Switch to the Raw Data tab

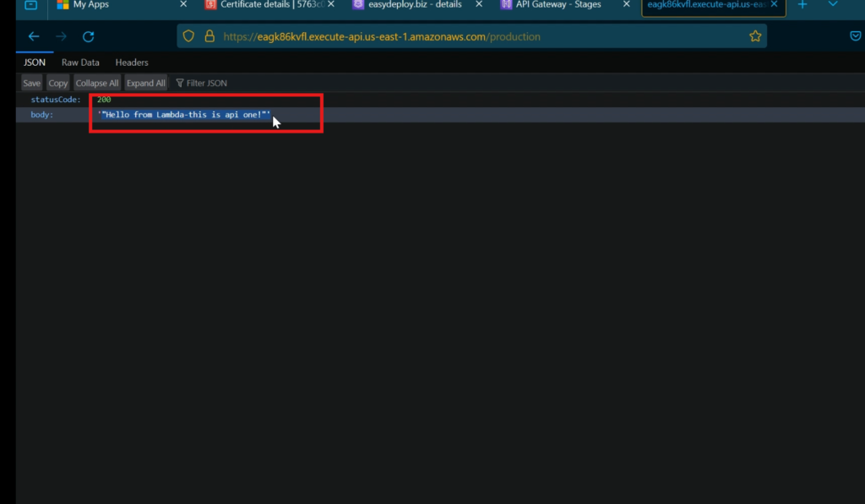point(80,62)
